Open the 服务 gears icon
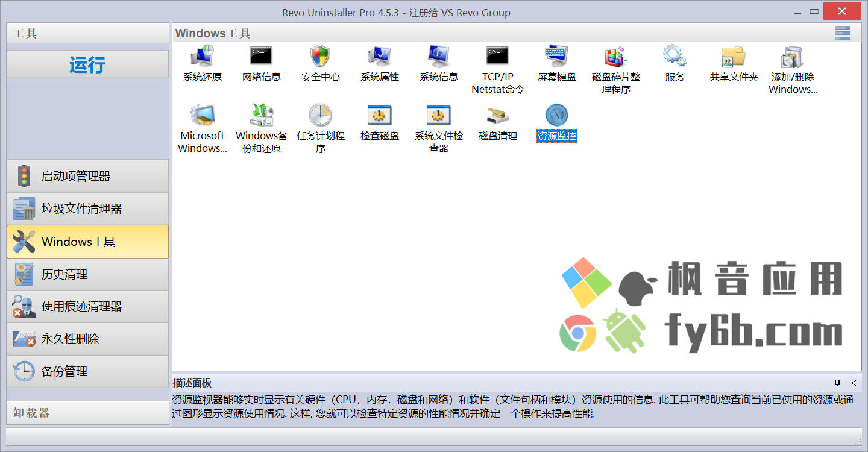The width and height of the screenshot is (868, 452). (675, 57)
